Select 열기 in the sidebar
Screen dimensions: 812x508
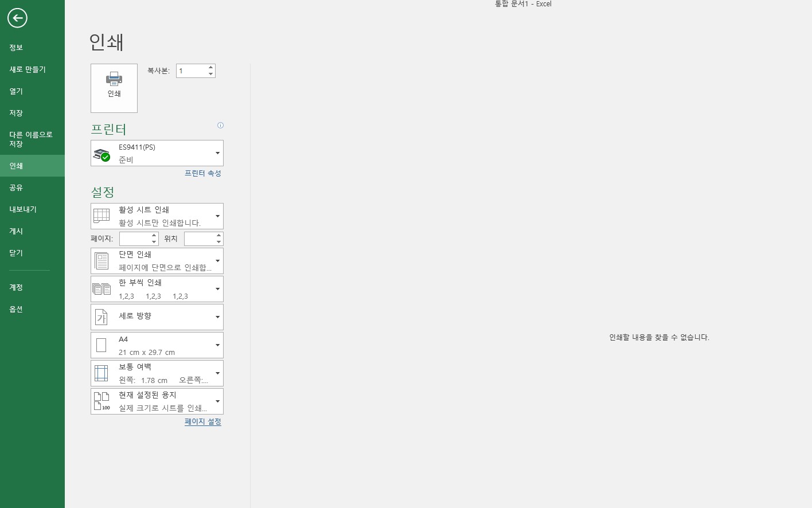pos(32,91)
